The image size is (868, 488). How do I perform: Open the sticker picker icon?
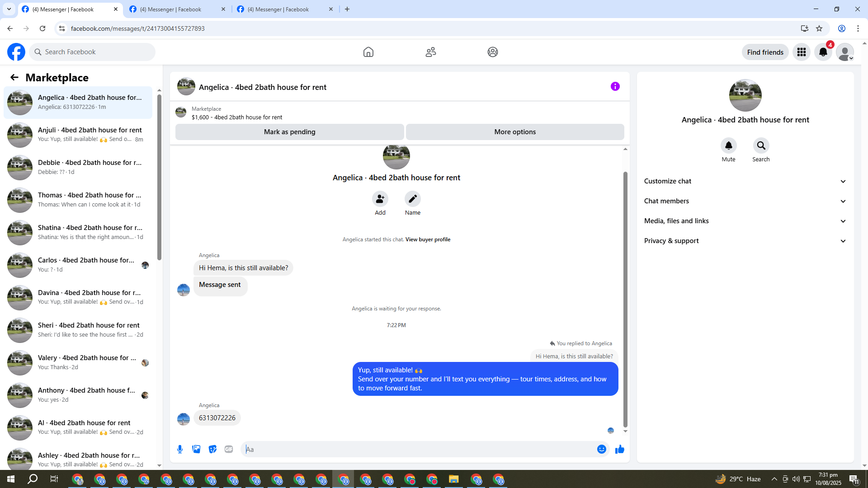click(x=212, y=449)
